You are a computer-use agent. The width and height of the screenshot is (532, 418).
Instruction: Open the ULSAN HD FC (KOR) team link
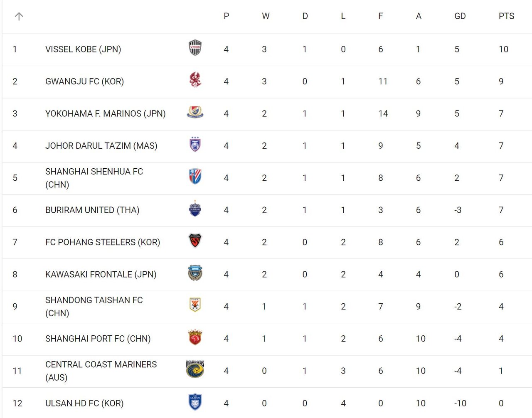pyautogui.click(x=84, y=403)
